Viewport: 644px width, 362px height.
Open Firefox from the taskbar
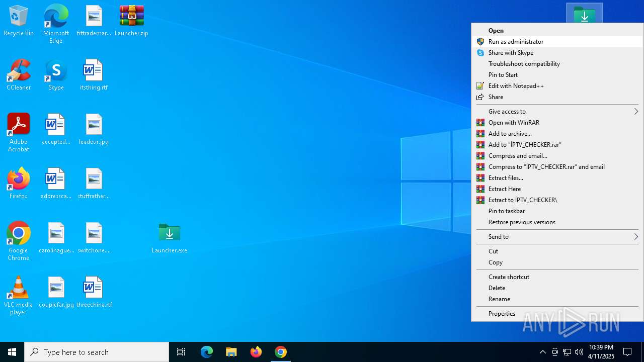pos(256,352)
